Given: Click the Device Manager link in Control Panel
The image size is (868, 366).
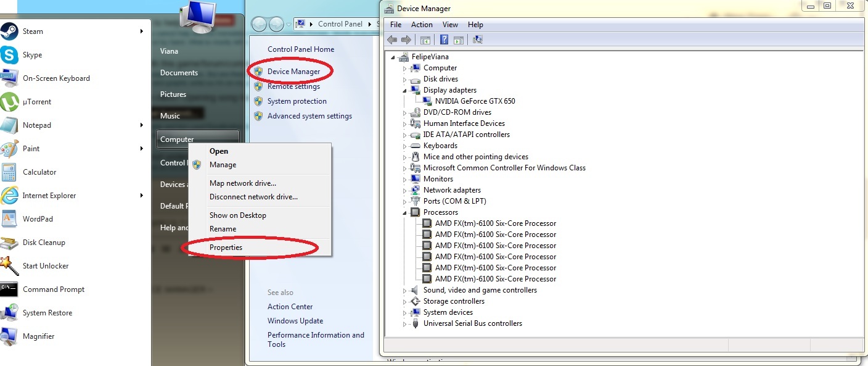Looking at the screenshot, I should [293, 72].
